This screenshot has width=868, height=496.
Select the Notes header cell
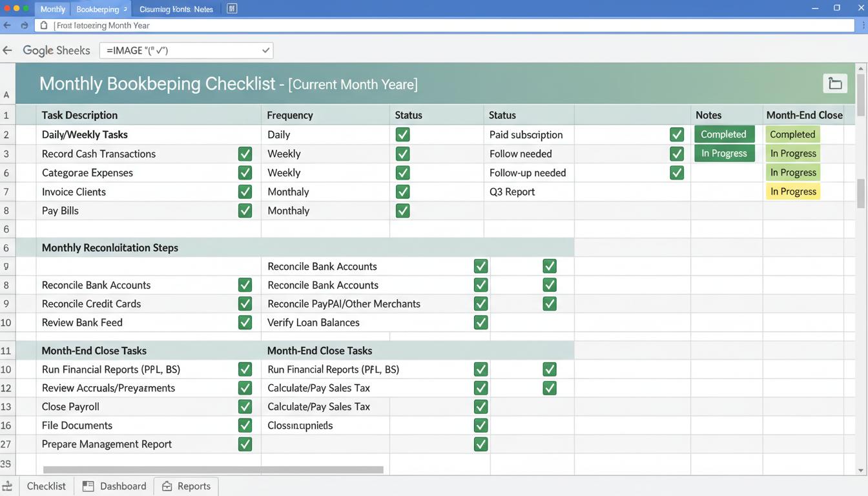click(727, 115)
